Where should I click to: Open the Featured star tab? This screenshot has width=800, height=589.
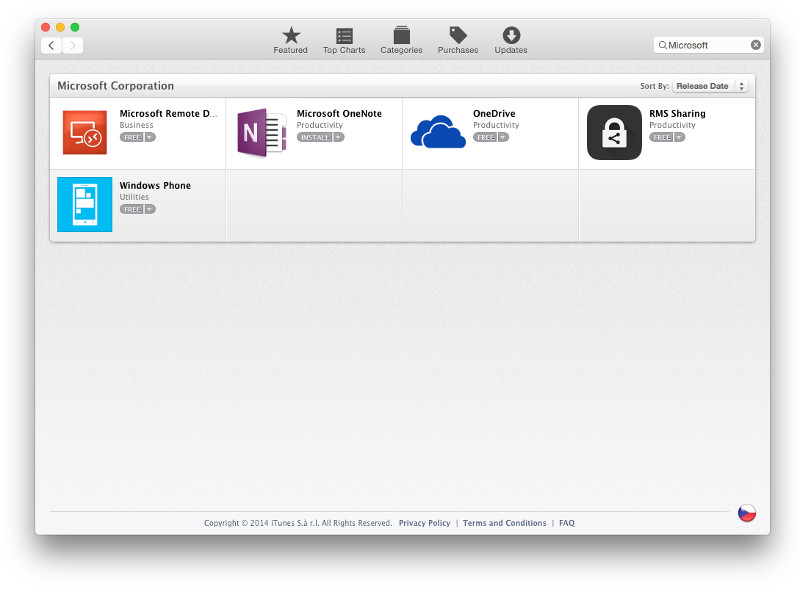(x=290, y=40)
